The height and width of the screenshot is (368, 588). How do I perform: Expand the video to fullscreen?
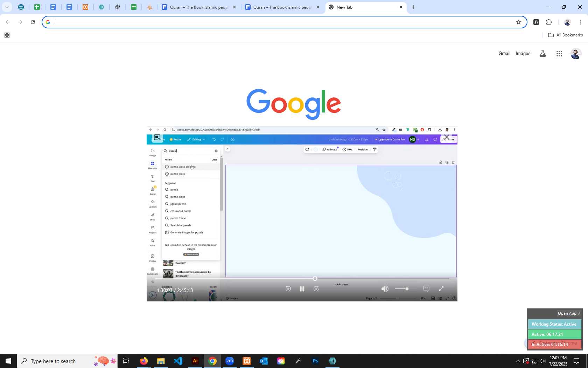pos(441,289)
